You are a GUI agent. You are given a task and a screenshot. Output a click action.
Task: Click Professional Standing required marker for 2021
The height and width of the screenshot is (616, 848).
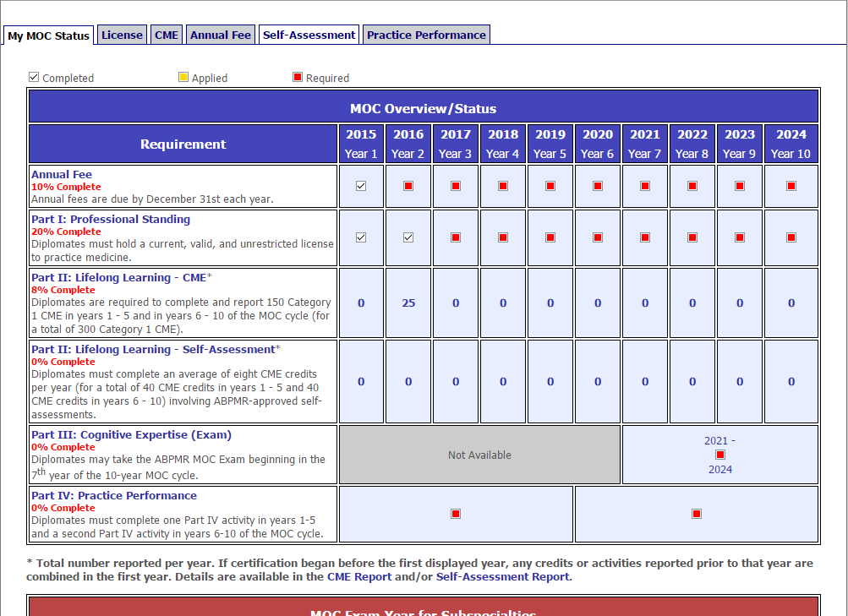coord(644,237)
